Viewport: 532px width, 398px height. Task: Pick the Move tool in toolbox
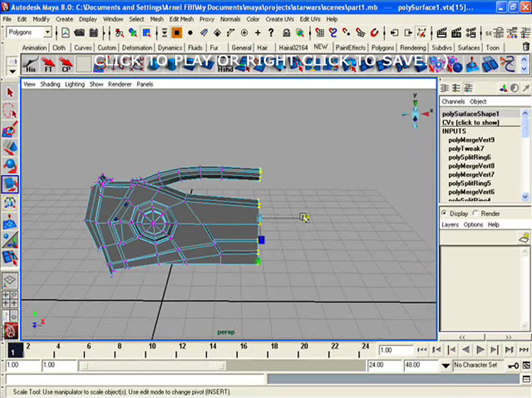[x=10, y=148]
